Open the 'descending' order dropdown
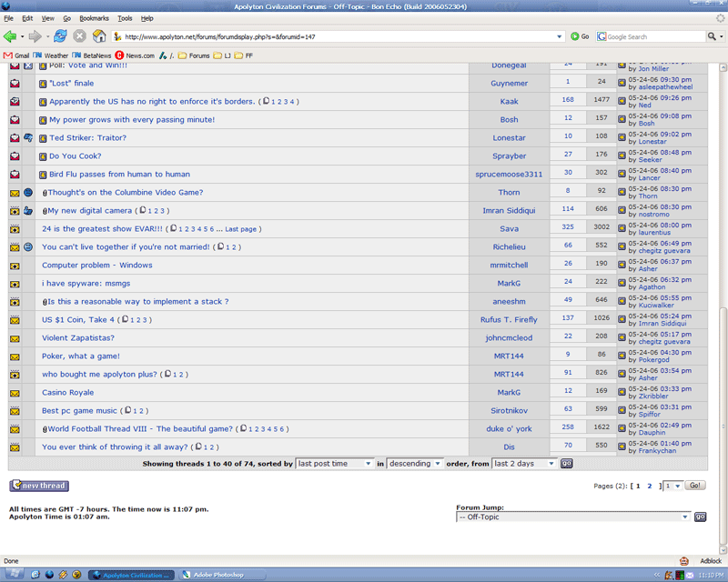 (414, 464)
